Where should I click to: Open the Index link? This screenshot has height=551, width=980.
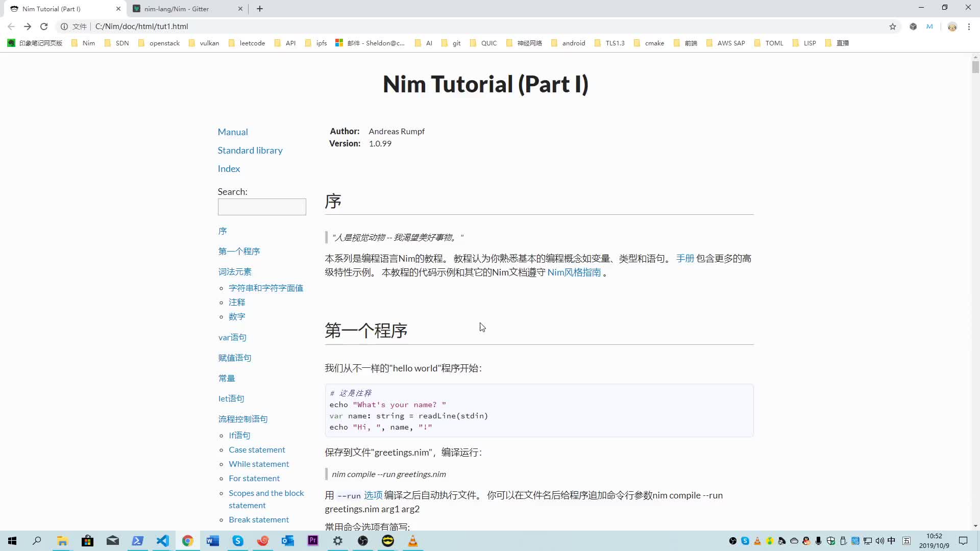coord(229,169)
